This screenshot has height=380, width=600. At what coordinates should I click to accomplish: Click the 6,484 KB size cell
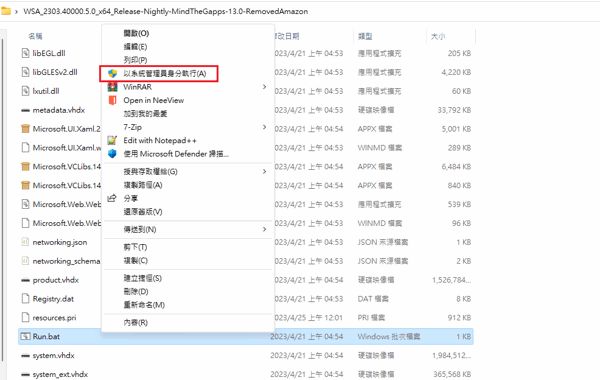456,166
